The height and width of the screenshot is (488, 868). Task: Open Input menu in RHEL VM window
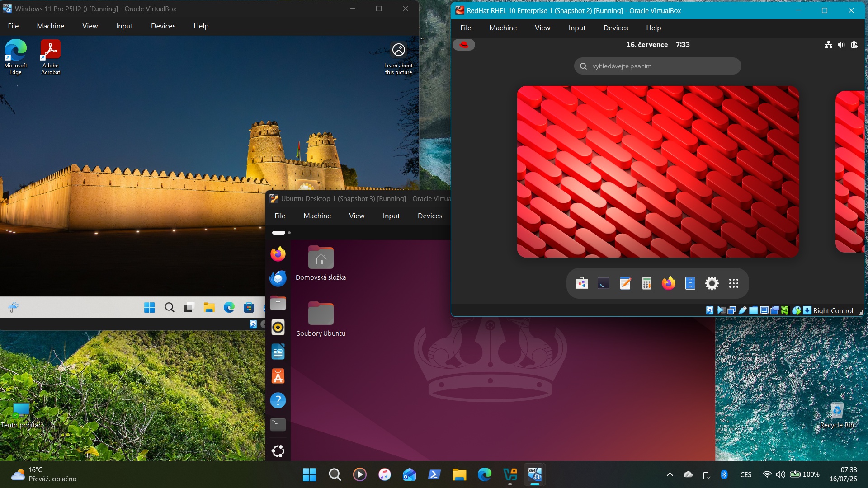coord(577,28)
